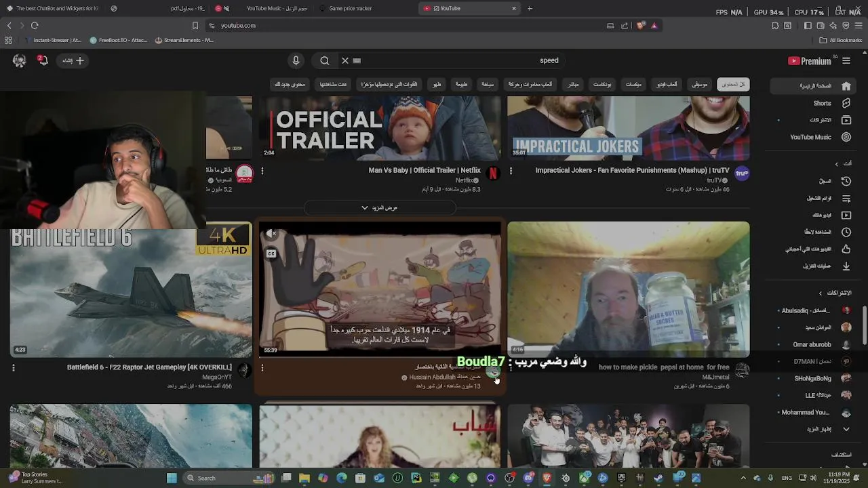Expand the You section chevron

tap(836, 164)
